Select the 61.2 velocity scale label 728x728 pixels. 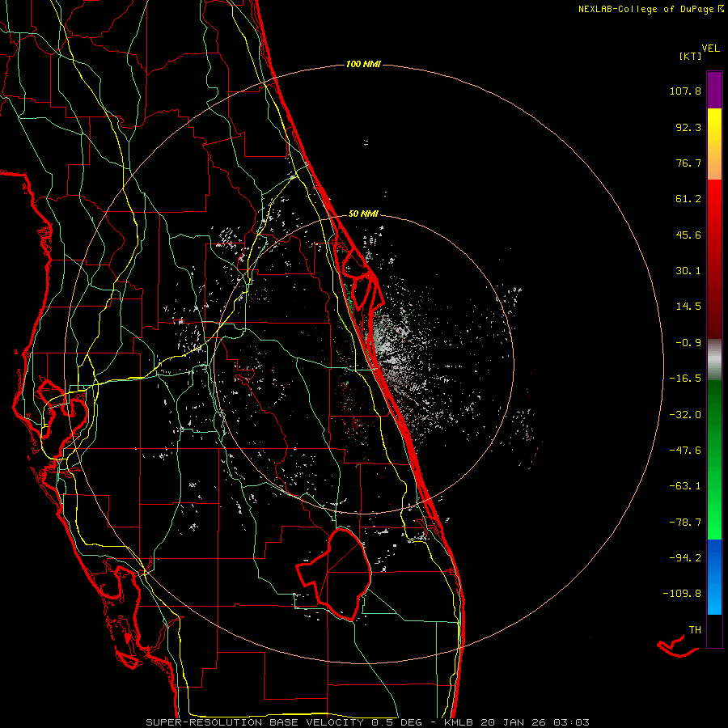pos(688,199)
